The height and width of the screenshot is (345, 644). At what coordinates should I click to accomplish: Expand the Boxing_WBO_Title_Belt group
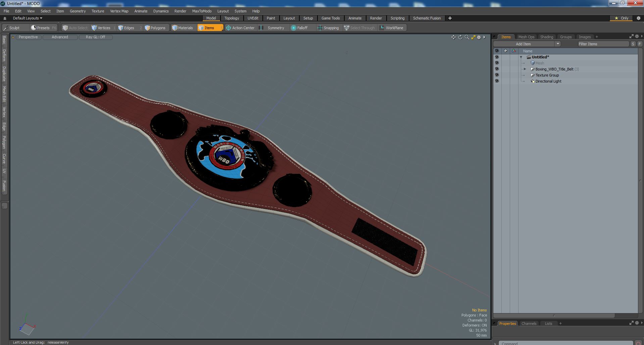click(x=525, y=69)
